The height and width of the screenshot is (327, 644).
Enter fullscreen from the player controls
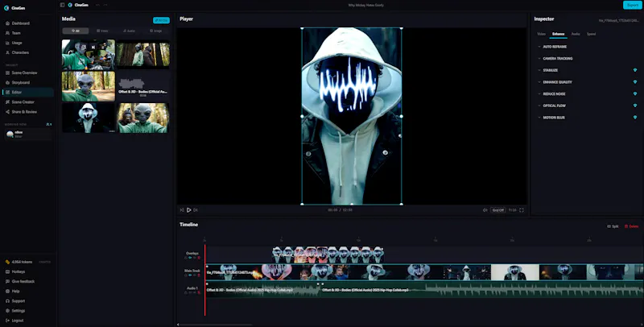[522, 210]
